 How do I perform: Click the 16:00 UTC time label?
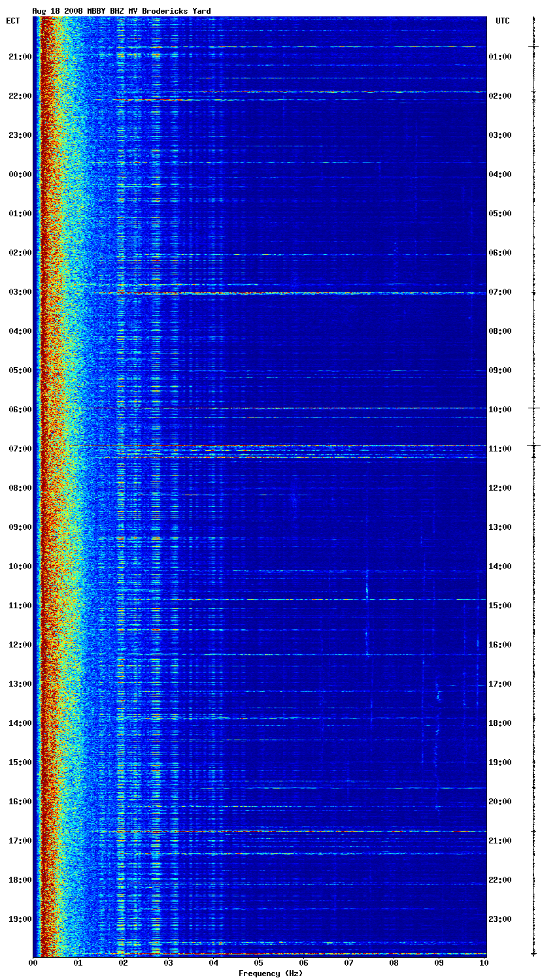tap(500, 645)
